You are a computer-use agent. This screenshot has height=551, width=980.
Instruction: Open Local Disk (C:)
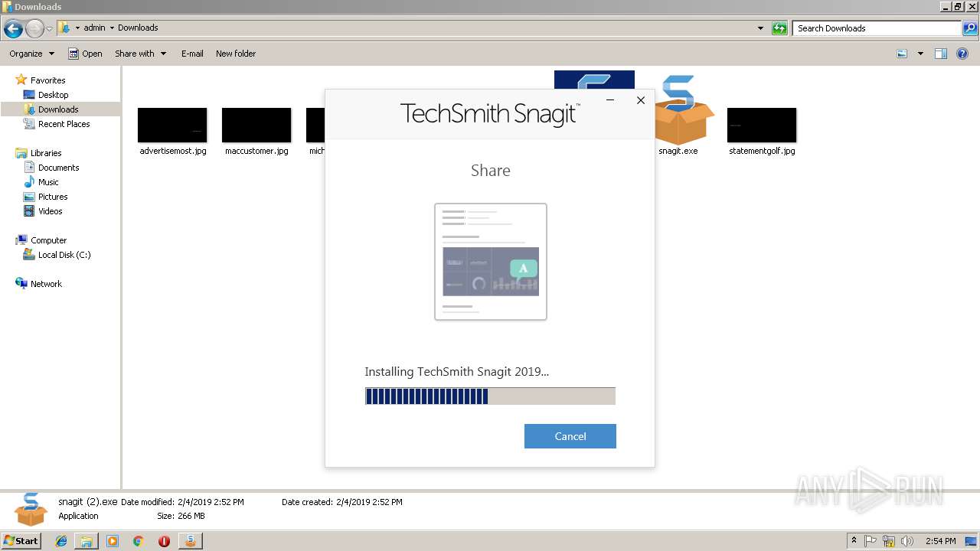(x=64, y=255)
